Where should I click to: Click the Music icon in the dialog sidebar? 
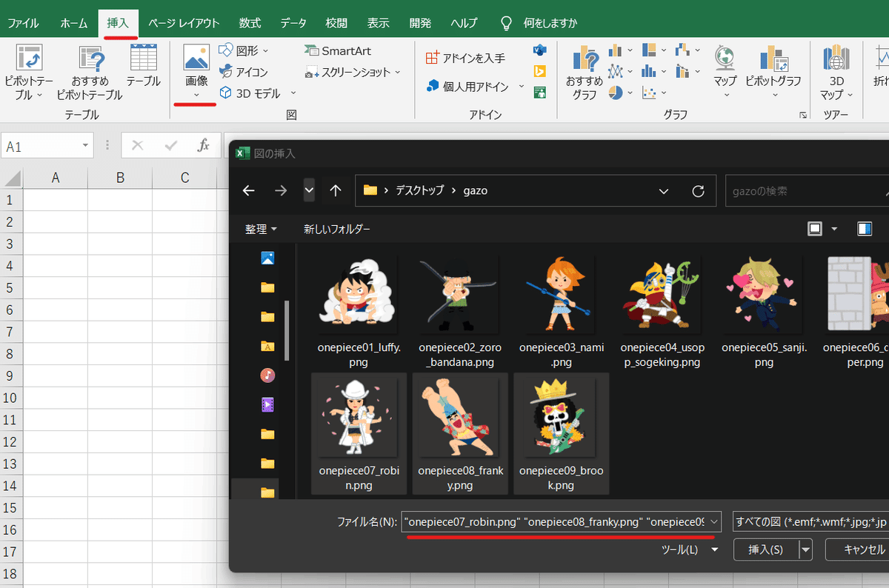[267, 375]
